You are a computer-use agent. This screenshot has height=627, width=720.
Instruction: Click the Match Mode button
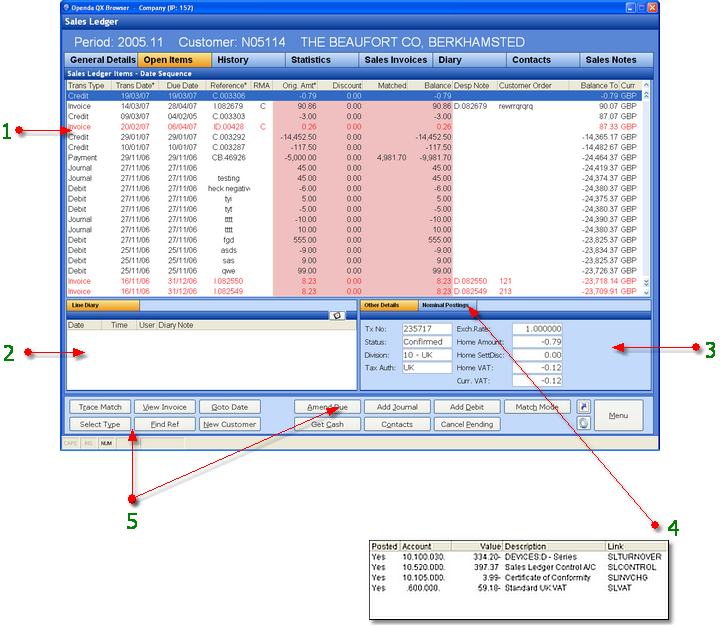click(537, 407)
